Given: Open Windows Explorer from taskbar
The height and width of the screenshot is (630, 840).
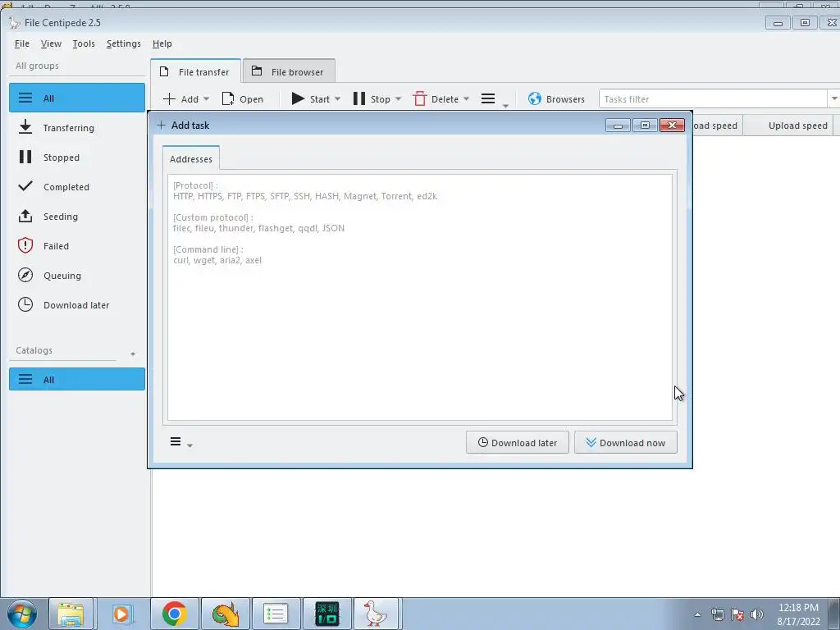Looking at the screenshot, I should click(x=71, y=614).
